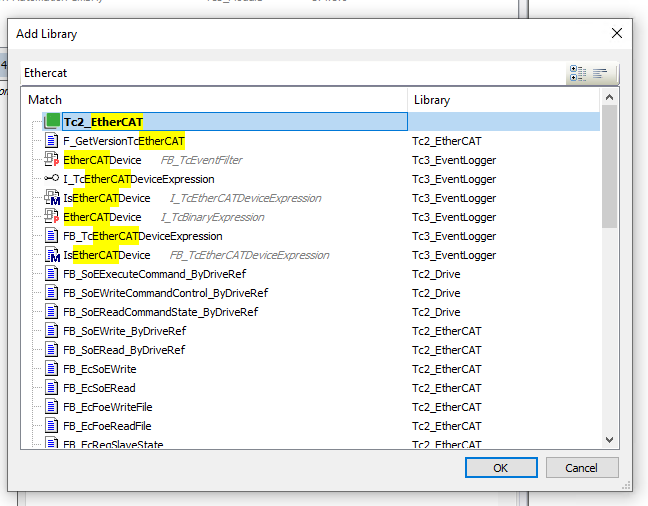The image size is (648, 506).
Task: Click the scroll down arrow of the list
Action: [609, 439]
